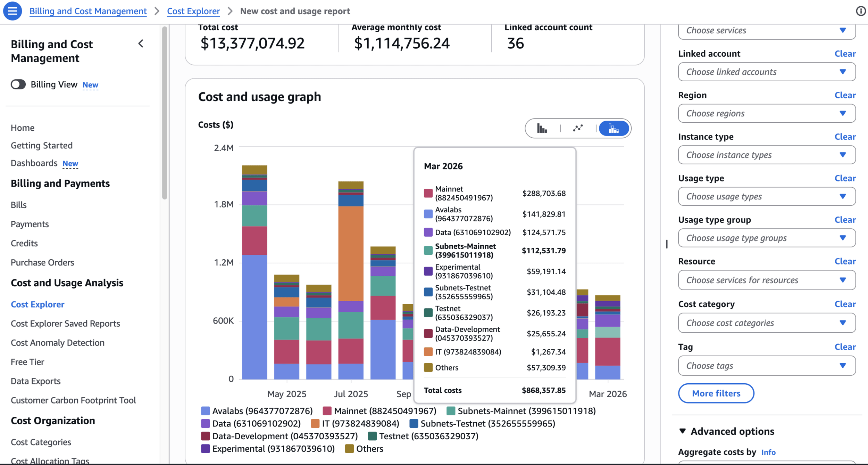Open the Choose tags dropdown
This screenshot has height=465, width=868.
click(x=767, y=366)
